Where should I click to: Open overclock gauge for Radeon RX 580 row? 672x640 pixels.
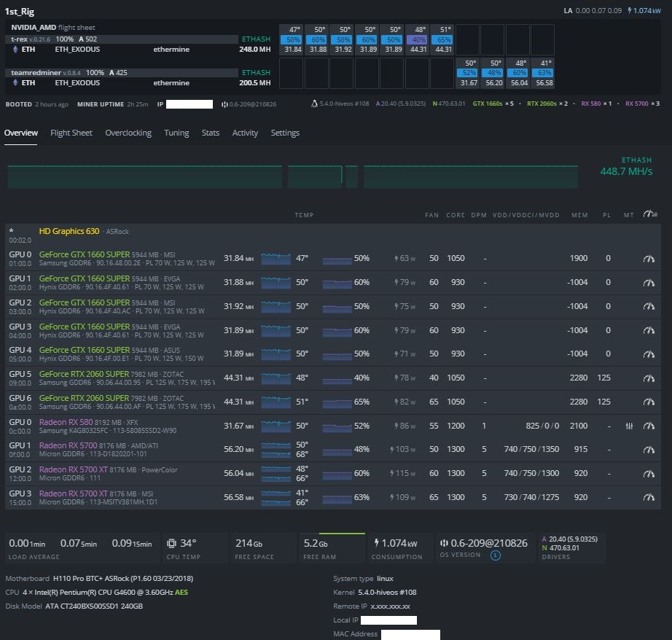[649, 426]
